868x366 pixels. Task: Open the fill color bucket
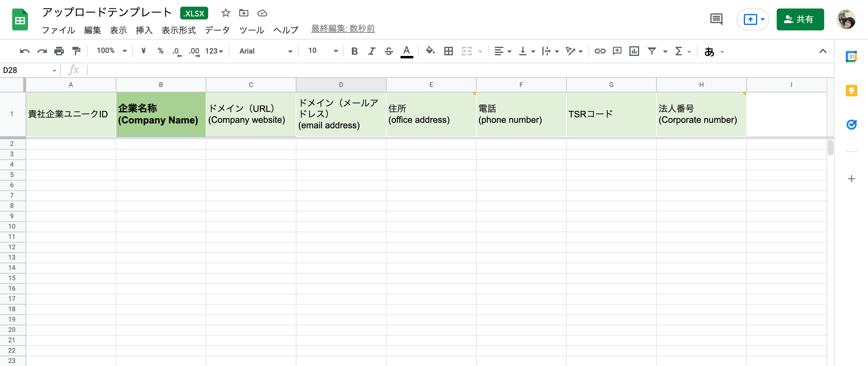tap(430, 51)
